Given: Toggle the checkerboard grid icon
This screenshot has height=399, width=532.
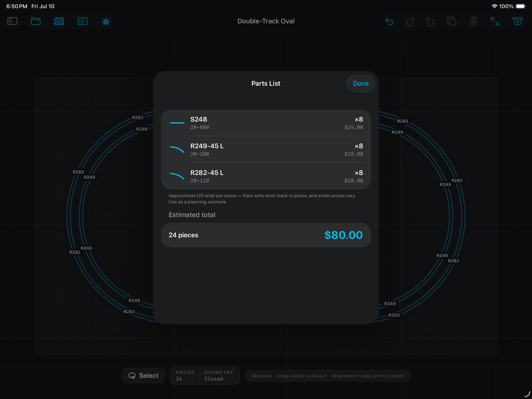Looking at the screenshot, I should pyautogui.click(x=59, y=21).
